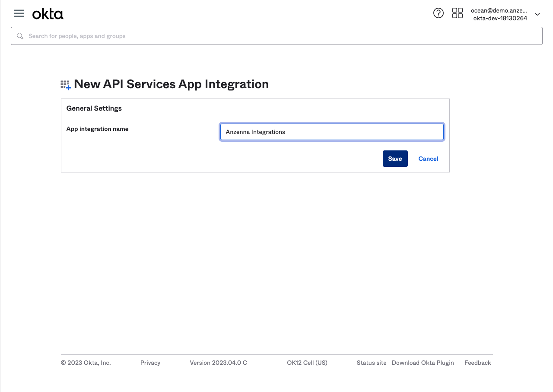Click the © 2023 Okta, Inc. text
Image resolution: width=553 pixels, height=392 pixels.
pos(86,363)
